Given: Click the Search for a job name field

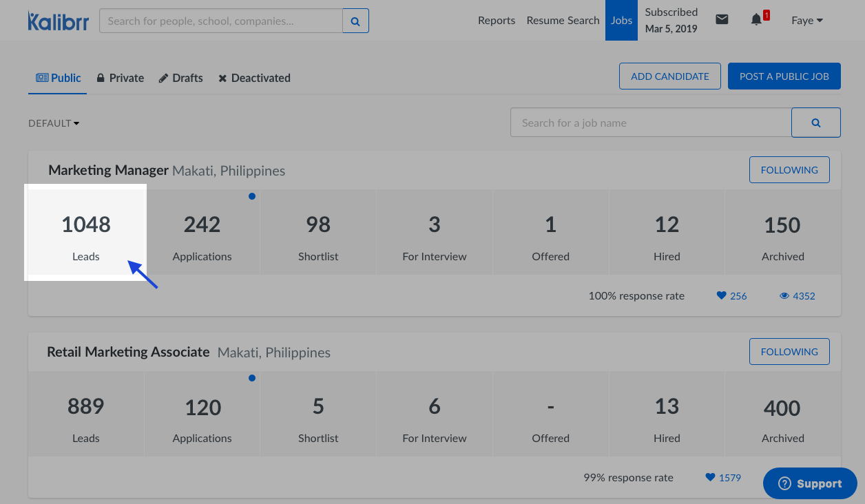Looking at the screenshot, I should 650,123.
